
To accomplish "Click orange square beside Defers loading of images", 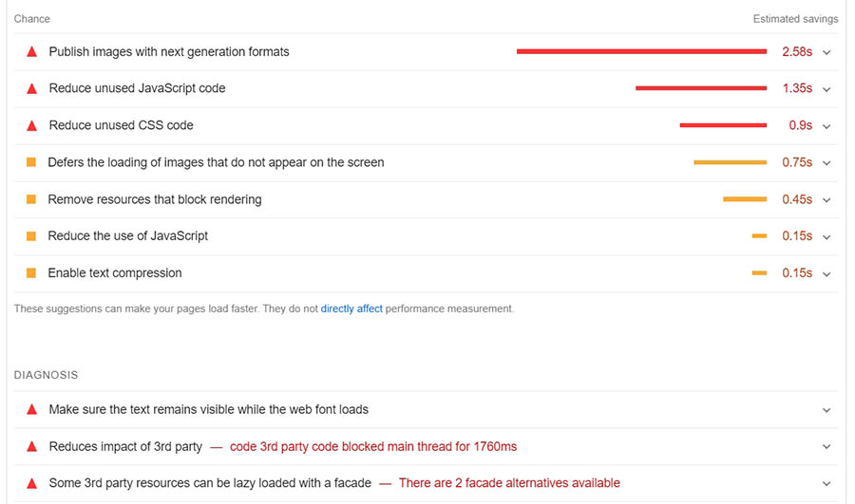I will click(x=31, y=162).
